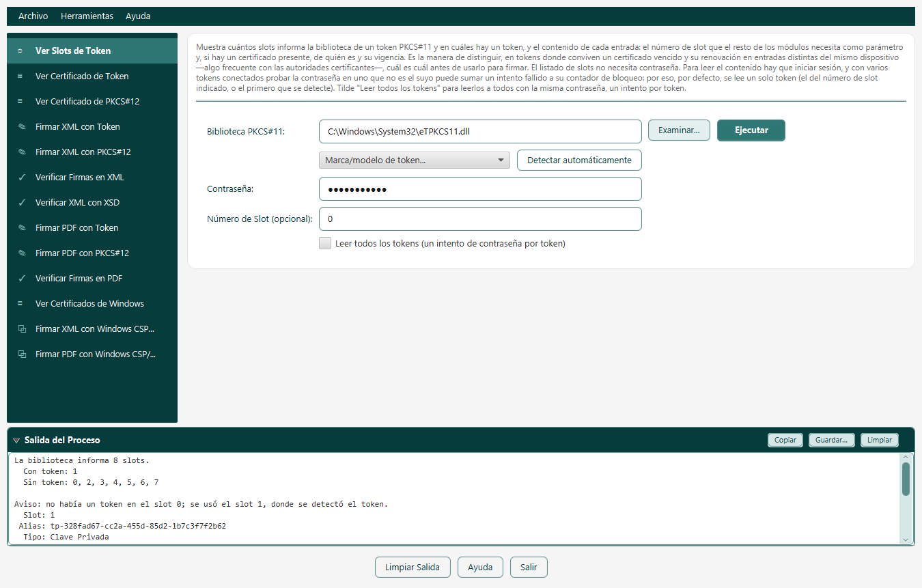Viewport: 922px width, 588px height.
Task: Click the icon beside Ver Slots de Token
Action: 20,51
